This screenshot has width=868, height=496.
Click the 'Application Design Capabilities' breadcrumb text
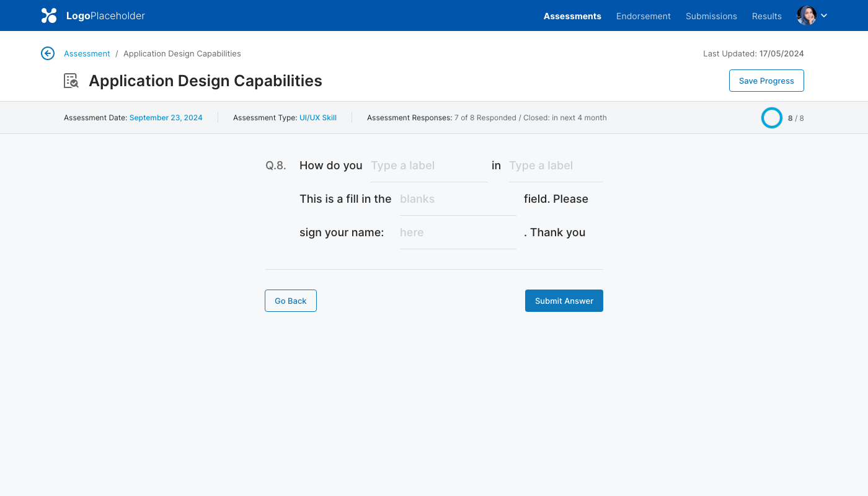(182, 53)
